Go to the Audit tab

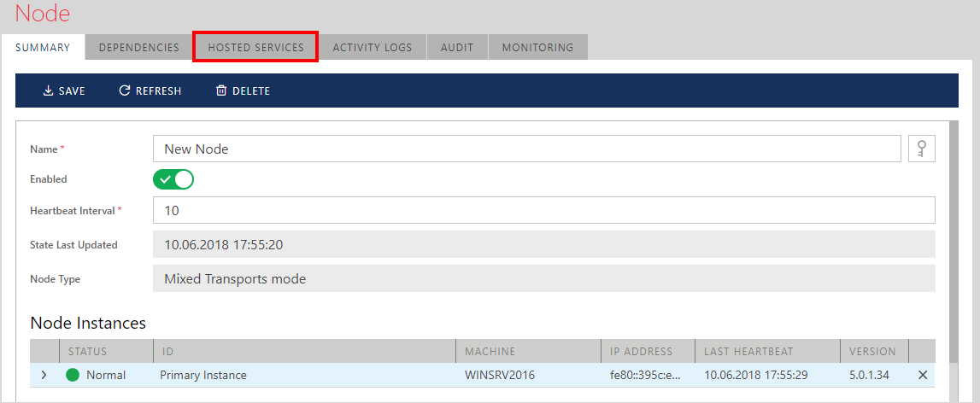coord(457,47)
